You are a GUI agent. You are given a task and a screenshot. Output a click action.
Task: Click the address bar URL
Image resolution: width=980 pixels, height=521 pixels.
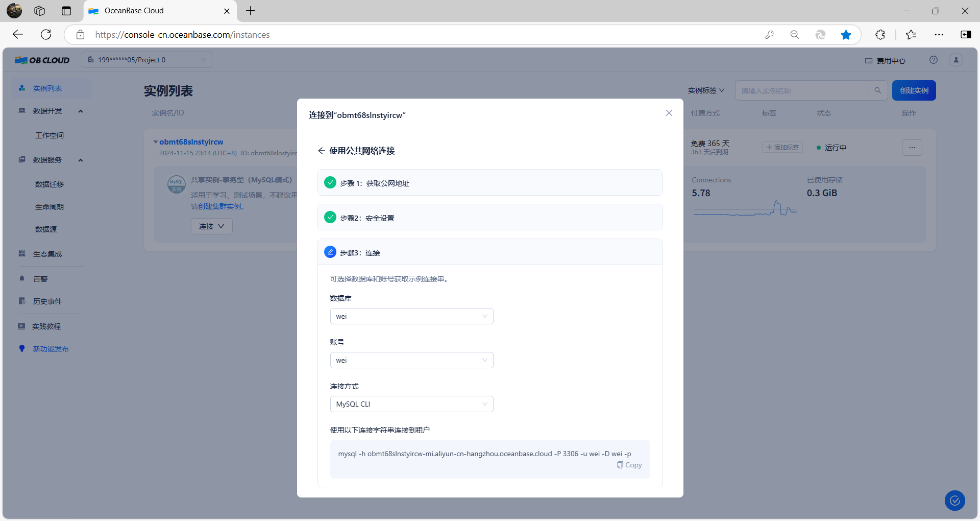pos(182,35)
